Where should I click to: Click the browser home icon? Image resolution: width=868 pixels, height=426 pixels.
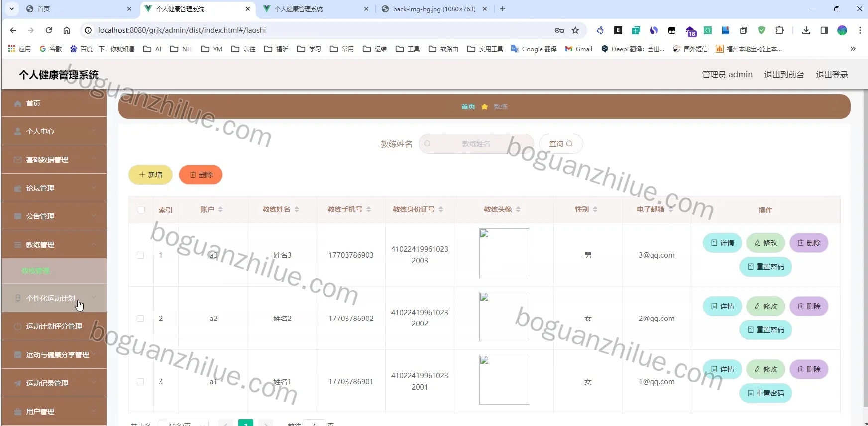67,30
